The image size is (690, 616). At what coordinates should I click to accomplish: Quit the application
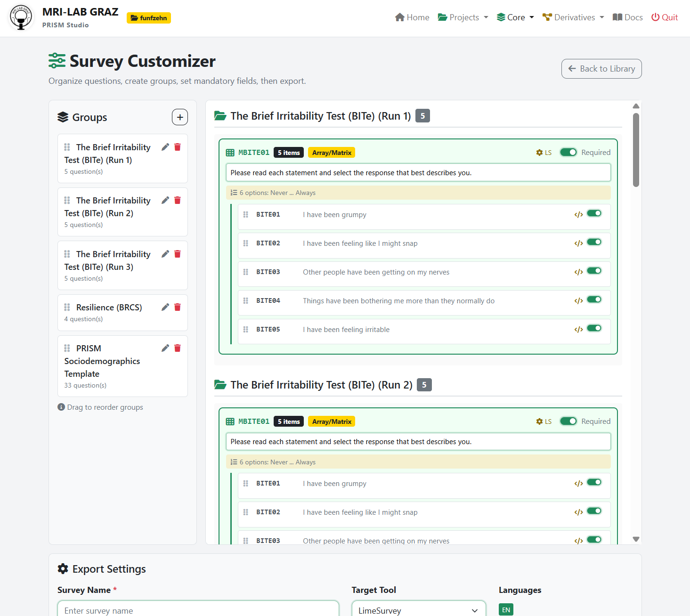(665, 17)
